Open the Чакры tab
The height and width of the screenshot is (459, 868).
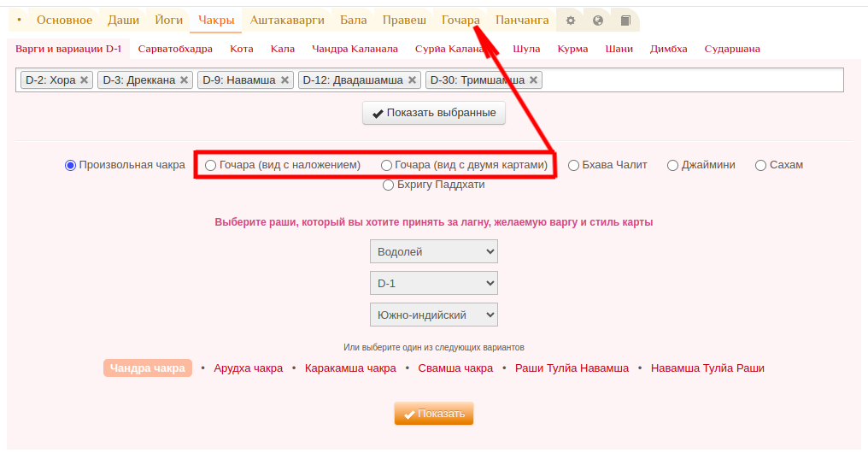(216, 21)
